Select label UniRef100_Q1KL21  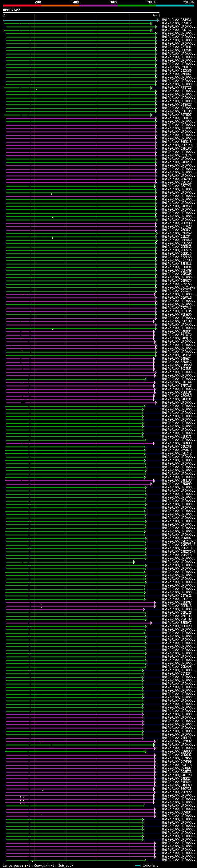tap(177, 738)
